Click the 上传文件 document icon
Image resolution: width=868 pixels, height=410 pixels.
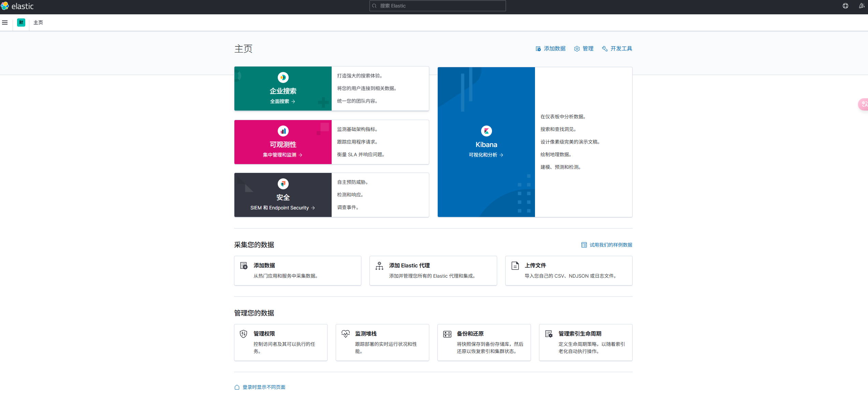(x=515, y=265)
